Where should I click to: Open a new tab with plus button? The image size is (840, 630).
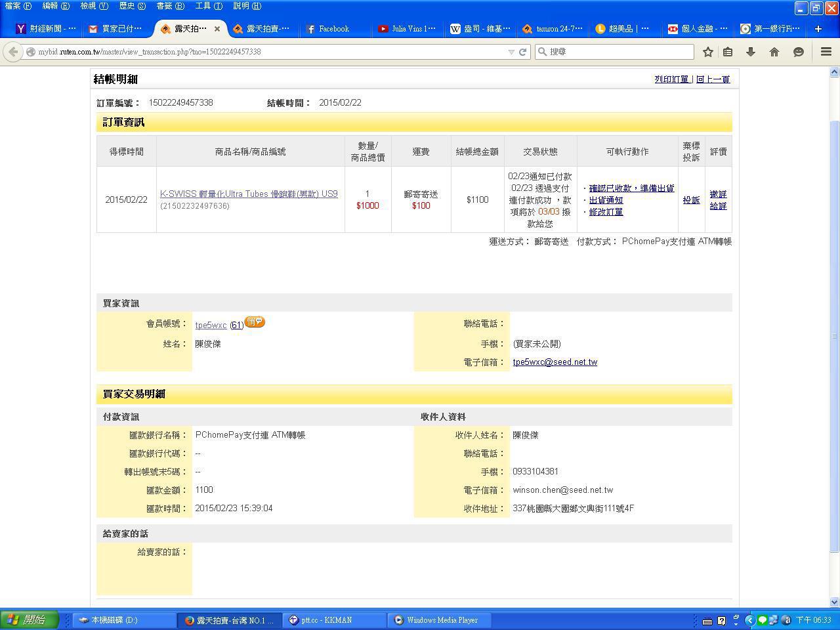point(818,29)
